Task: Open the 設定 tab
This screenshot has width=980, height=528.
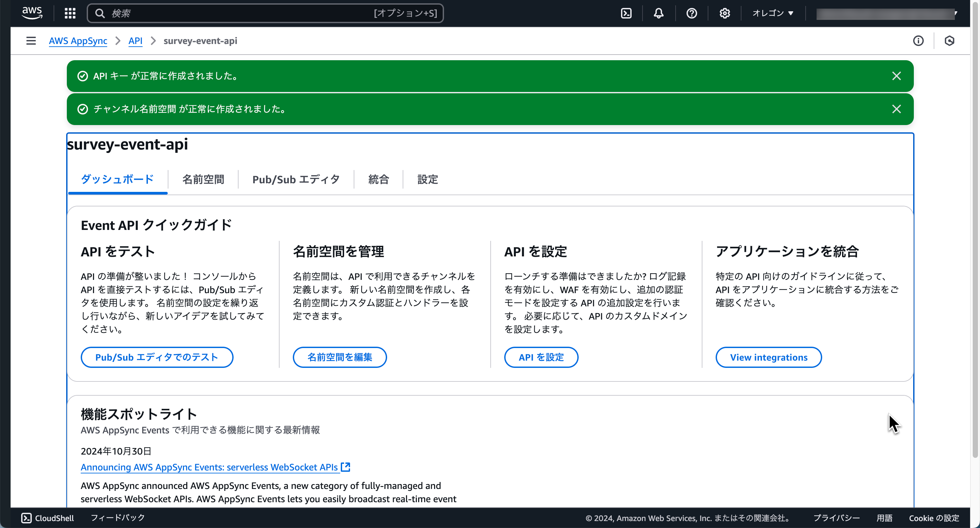Action: 427,179
